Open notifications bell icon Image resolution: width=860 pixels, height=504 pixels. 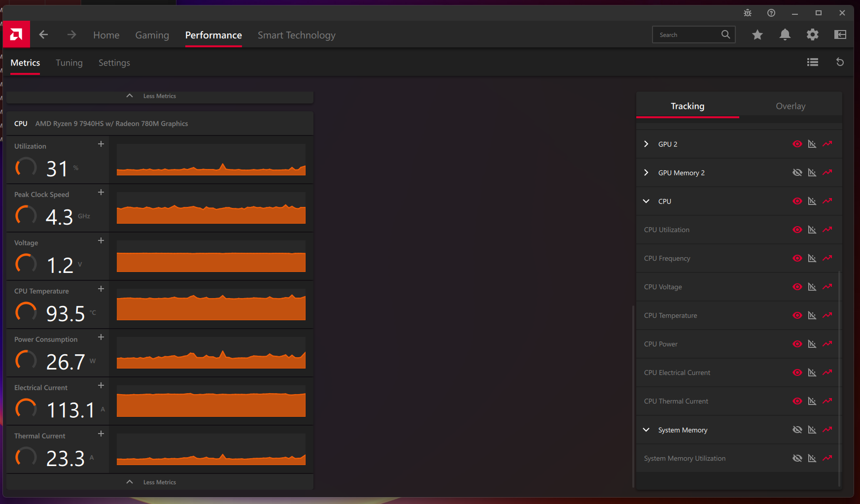tap(785, 34)
